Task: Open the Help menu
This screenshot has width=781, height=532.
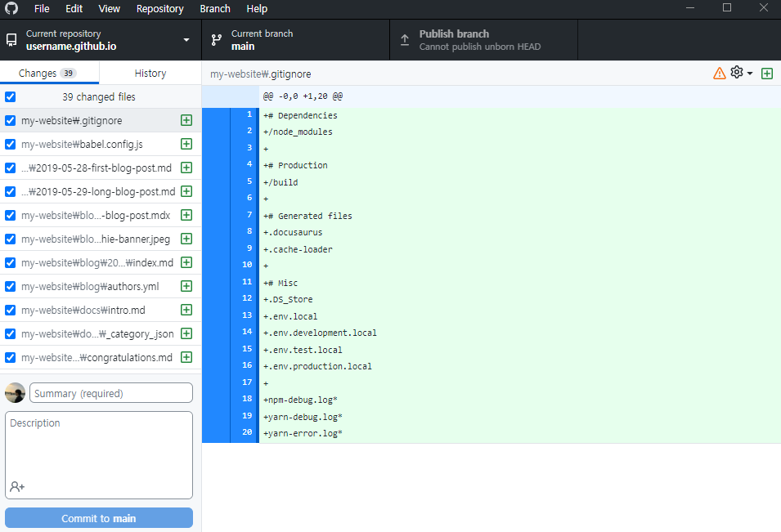Action: pos(257,8)
